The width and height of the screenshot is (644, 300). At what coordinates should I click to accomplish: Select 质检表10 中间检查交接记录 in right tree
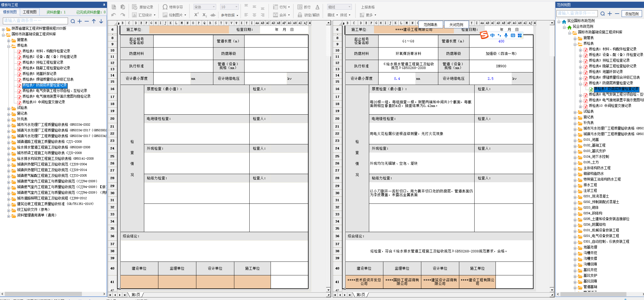(610, 106)
